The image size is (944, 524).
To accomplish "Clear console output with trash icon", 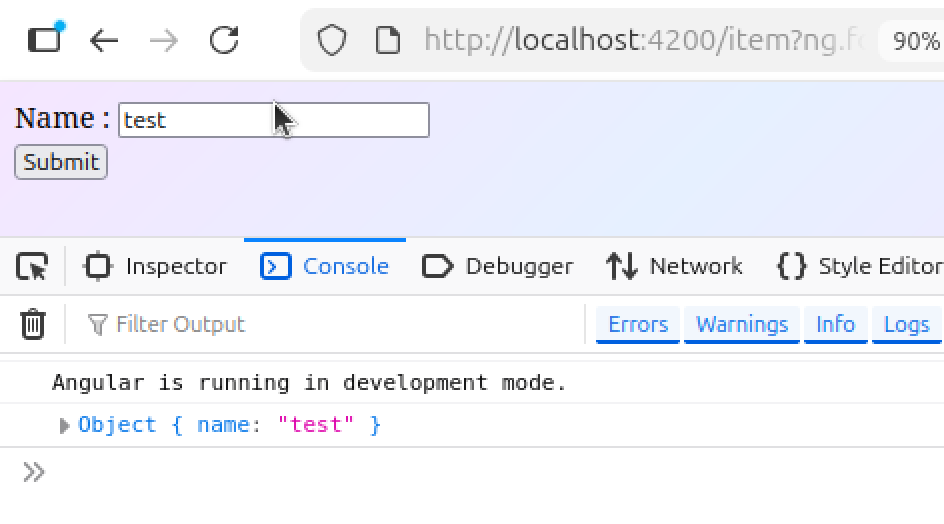I will coord(33,324).
